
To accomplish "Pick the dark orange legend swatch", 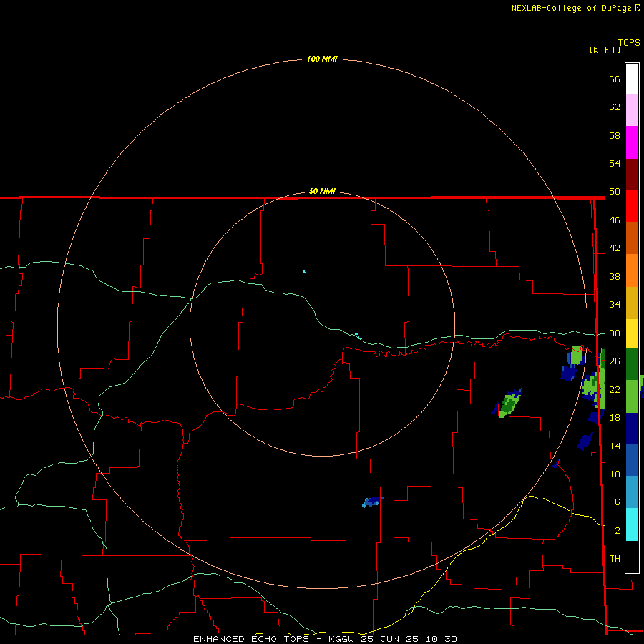I will (x=632, y=238).
